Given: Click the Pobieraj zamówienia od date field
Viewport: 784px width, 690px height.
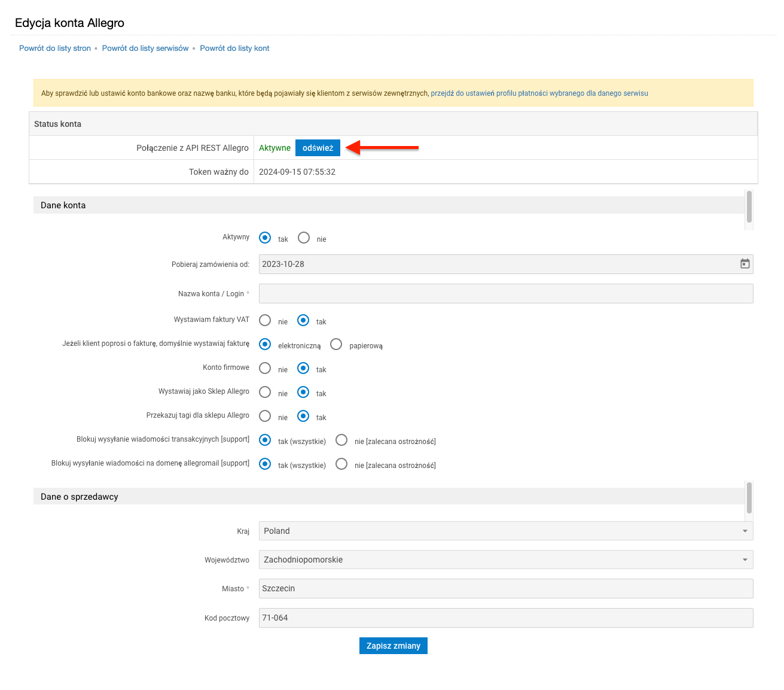Looking at the screenshot, I should [x=506, y=264].
